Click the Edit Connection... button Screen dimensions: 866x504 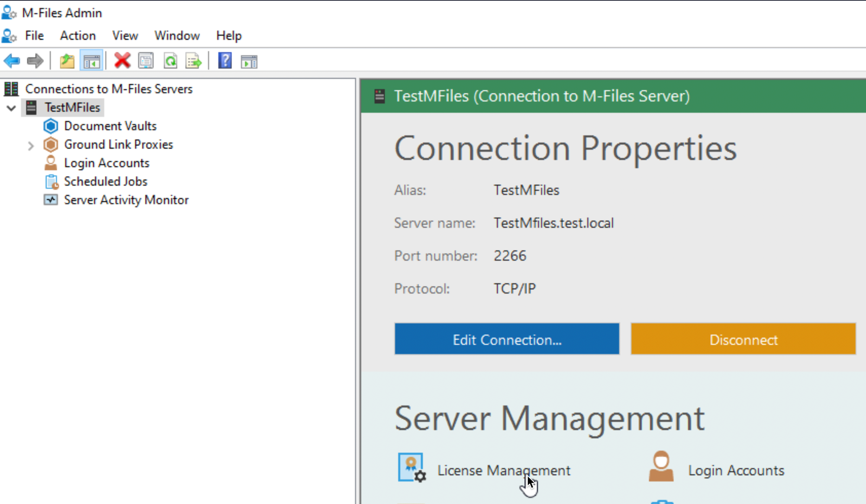tap(507, 339)
